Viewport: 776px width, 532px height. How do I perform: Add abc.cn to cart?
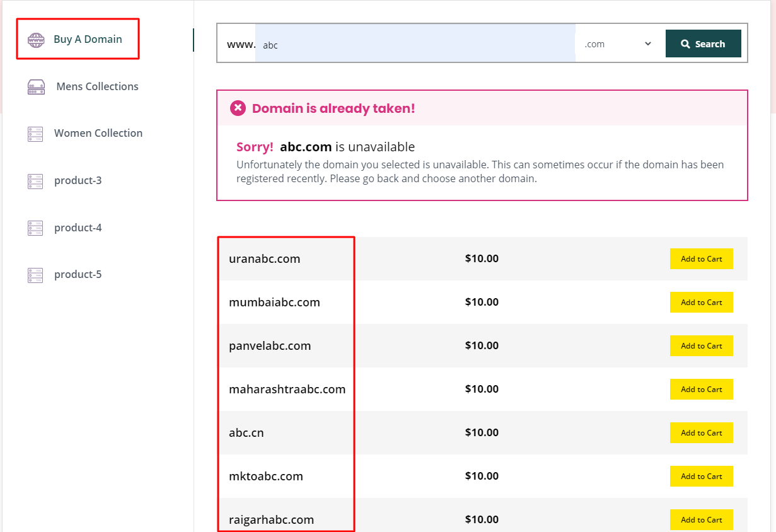(x=701, y=433)
